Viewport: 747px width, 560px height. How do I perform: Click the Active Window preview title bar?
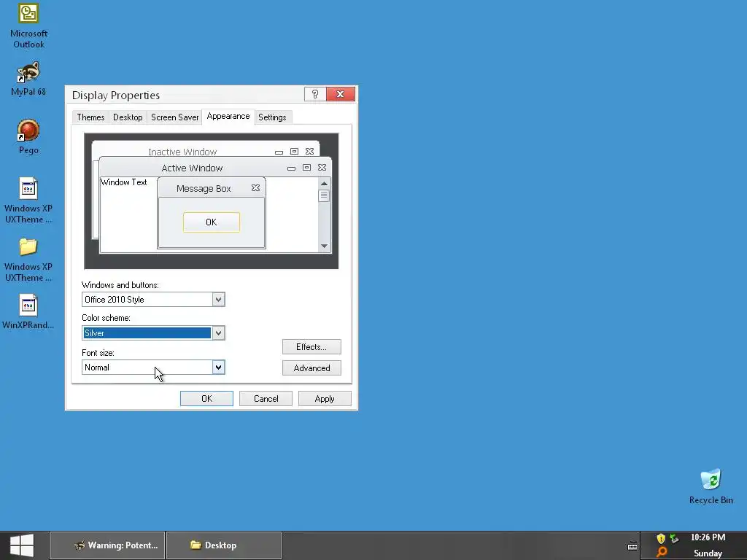[x=215, y=168]
